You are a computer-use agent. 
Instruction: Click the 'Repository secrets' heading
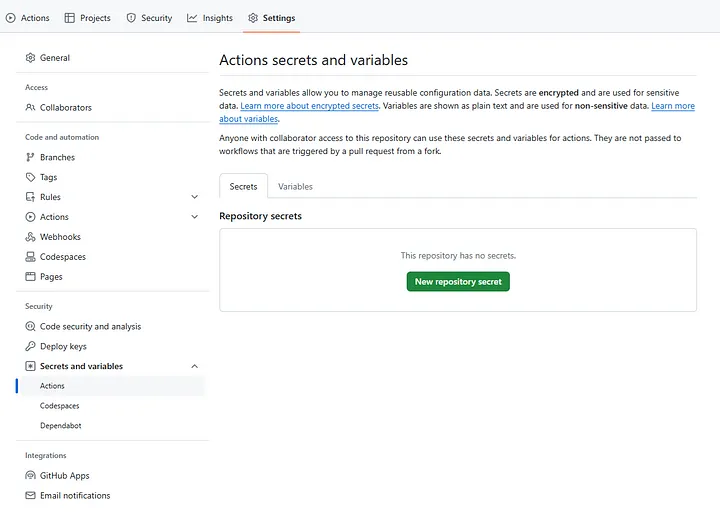tap(260, 216)
